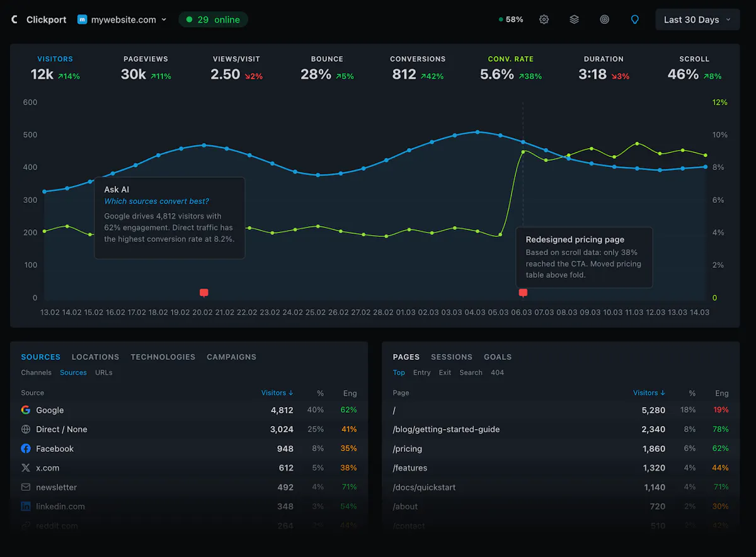Click the Which sources convert best link
The image size is (756, 557).
coord(157,202)
